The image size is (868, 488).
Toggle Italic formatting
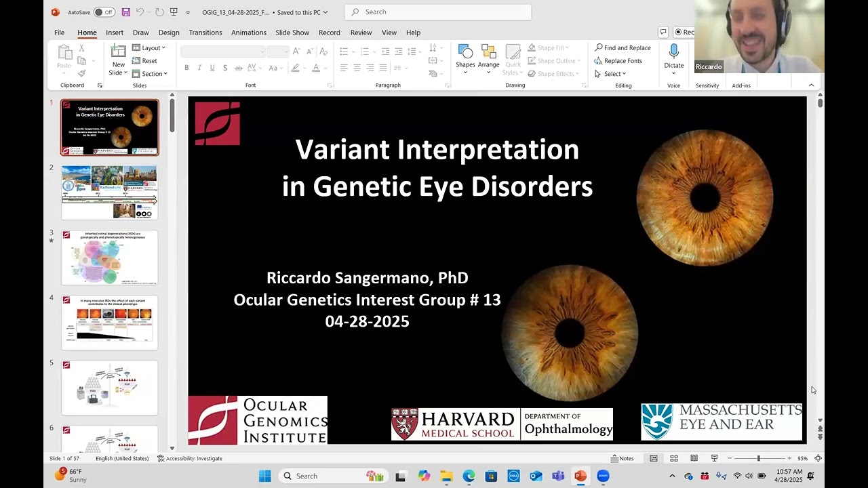pos(199,68)
